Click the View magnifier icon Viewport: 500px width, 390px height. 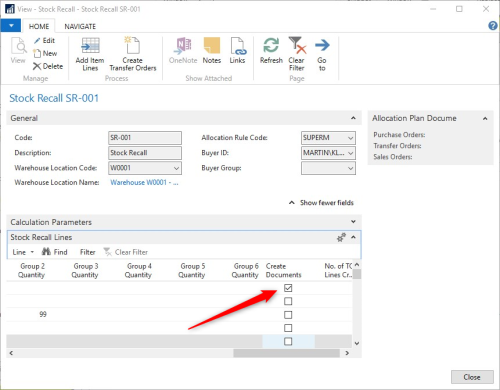click(x=18, y=46)
